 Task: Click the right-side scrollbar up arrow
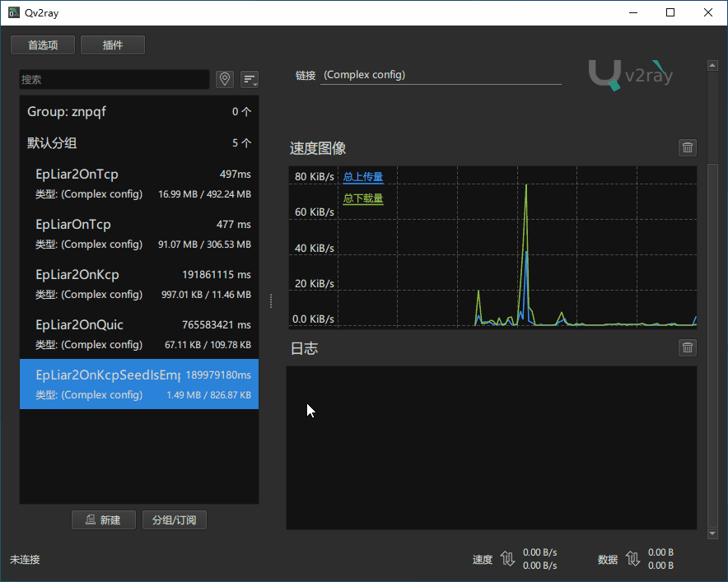(x=712, y=64)
